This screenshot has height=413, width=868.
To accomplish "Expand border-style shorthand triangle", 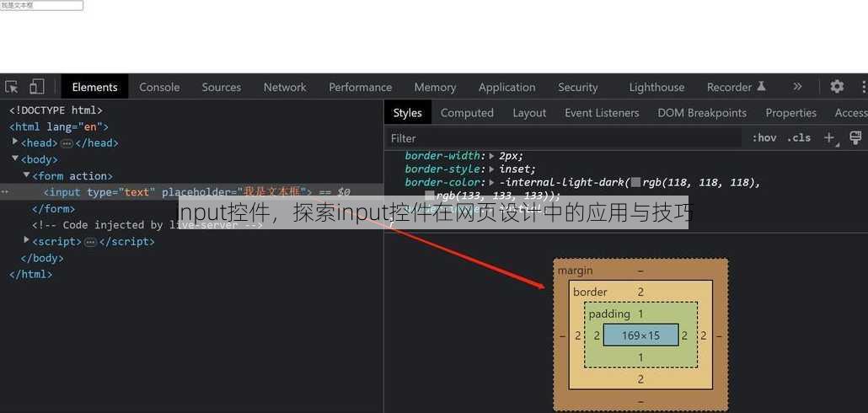I will point(491,169).
